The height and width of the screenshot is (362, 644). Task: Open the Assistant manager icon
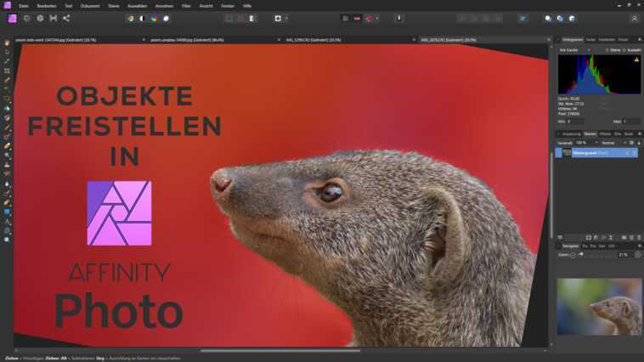tap(398, 19)
